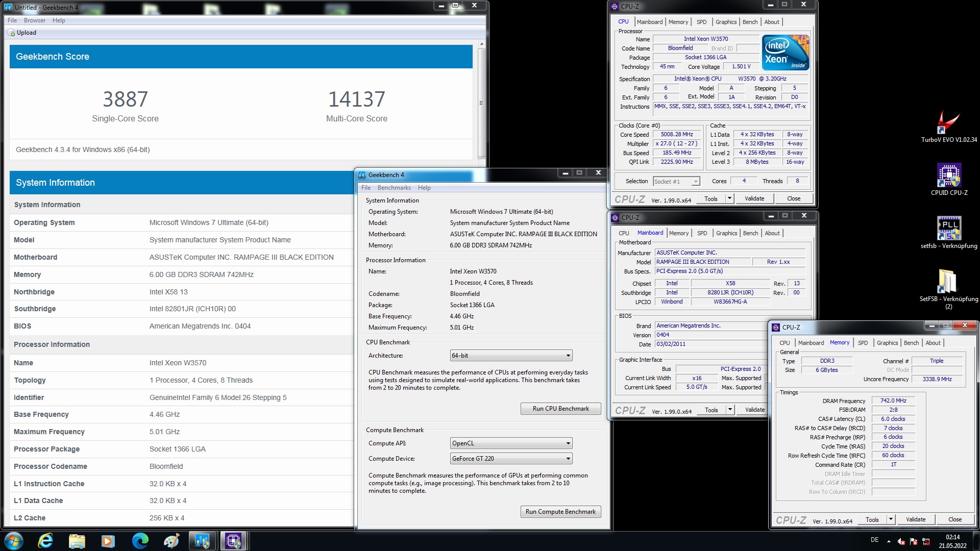The image size is (980, 551).
Task: Expand Tools dropdown arrow in Memory CPU-Z window
Action: click(891, 519)
